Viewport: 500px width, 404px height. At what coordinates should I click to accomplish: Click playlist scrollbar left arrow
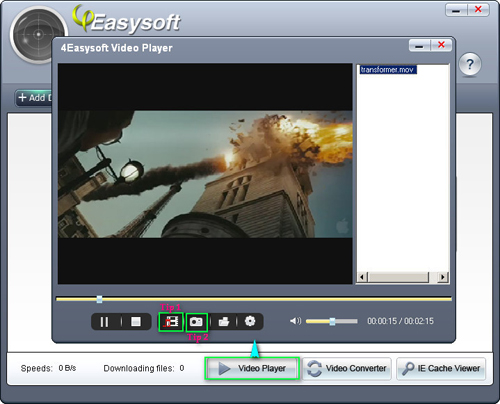362,277
